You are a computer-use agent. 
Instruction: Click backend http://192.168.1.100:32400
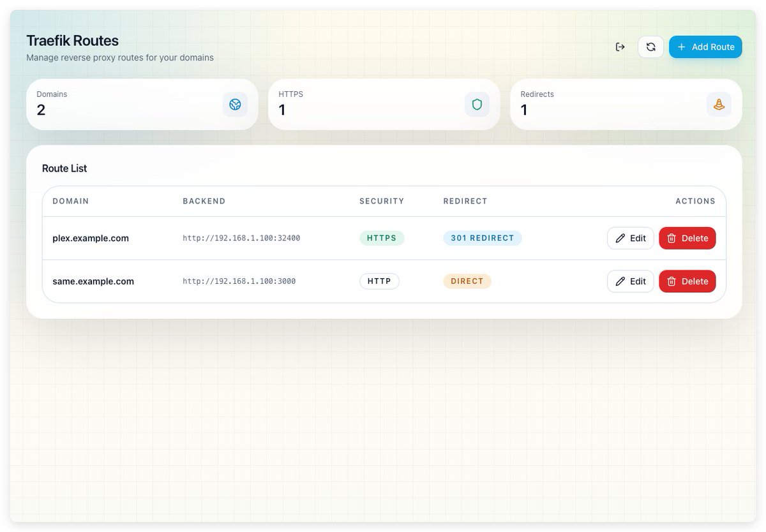point(241,238)
